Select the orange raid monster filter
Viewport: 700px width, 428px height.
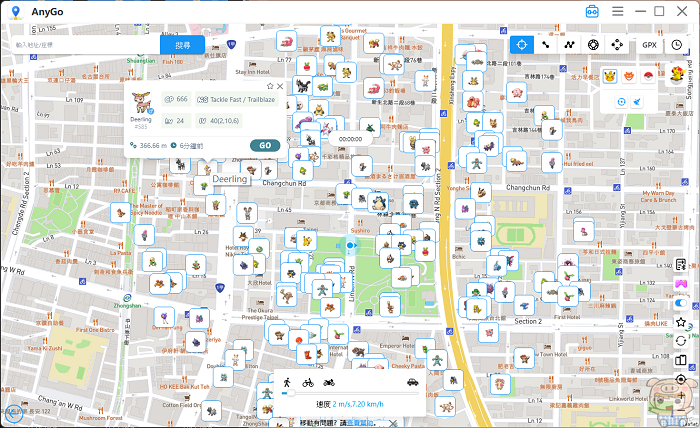629,76
